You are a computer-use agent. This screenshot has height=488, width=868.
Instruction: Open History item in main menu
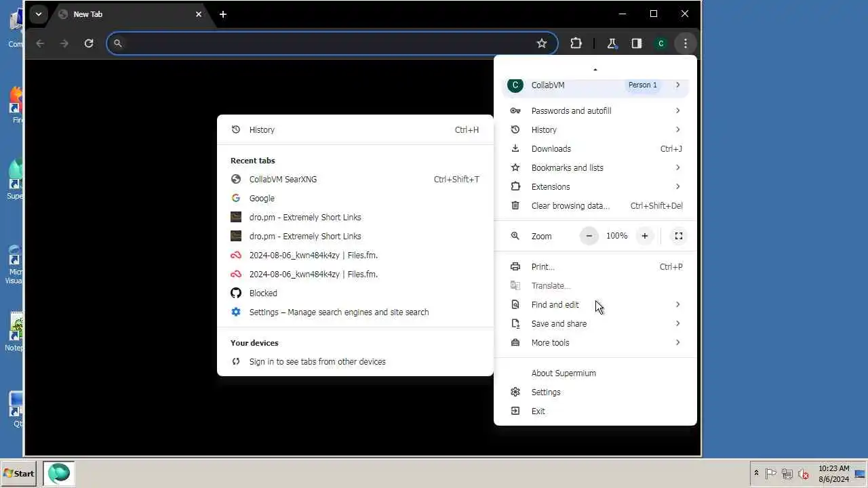[595, 129]
